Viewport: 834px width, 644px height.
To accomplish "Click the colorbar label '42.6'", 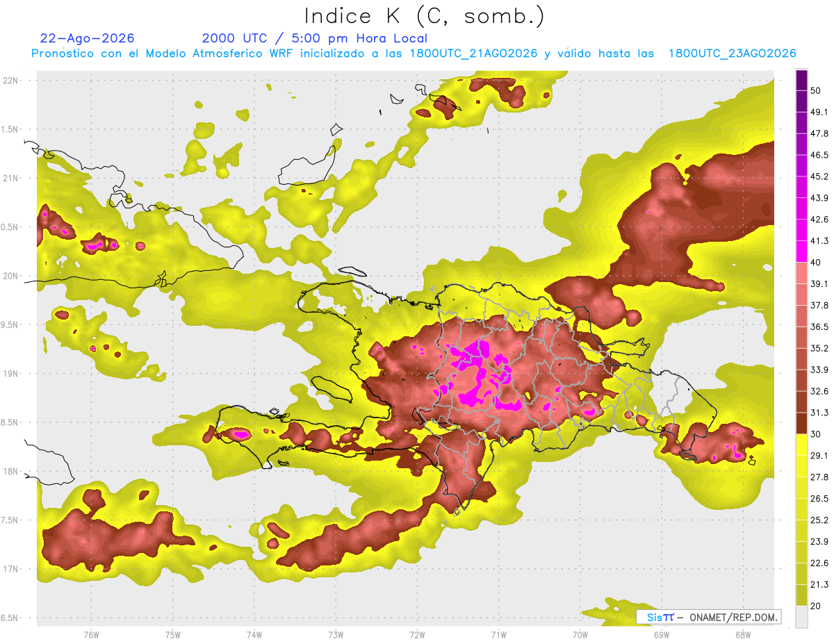I will (819, 220).
